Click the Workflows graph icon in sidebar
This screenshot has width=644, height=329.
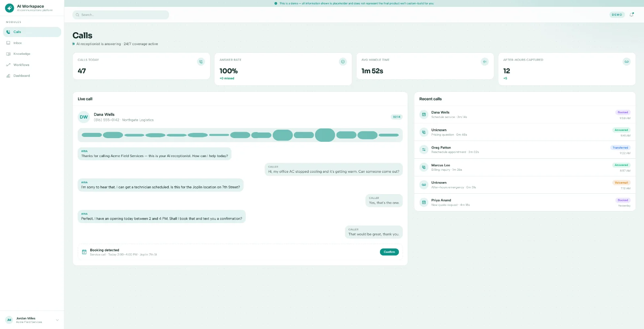pyautogui.click(x=8, y=65)
